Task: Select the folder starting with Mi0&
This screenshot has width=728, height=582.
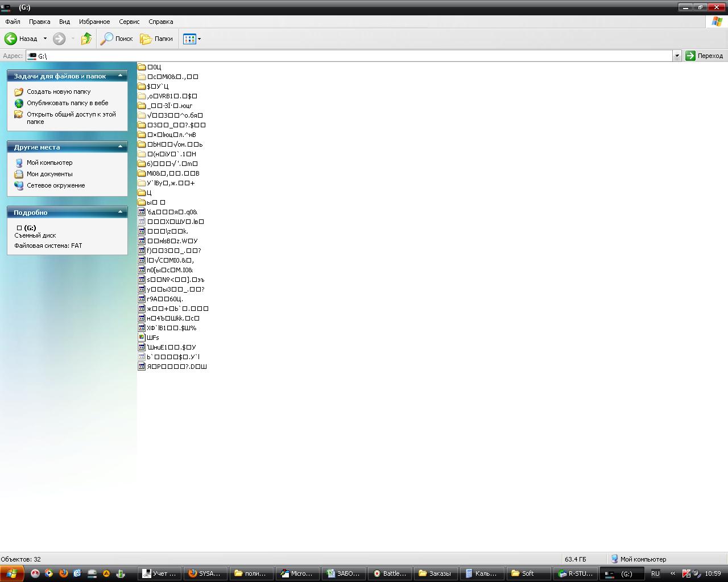Action: pos(169,173)
